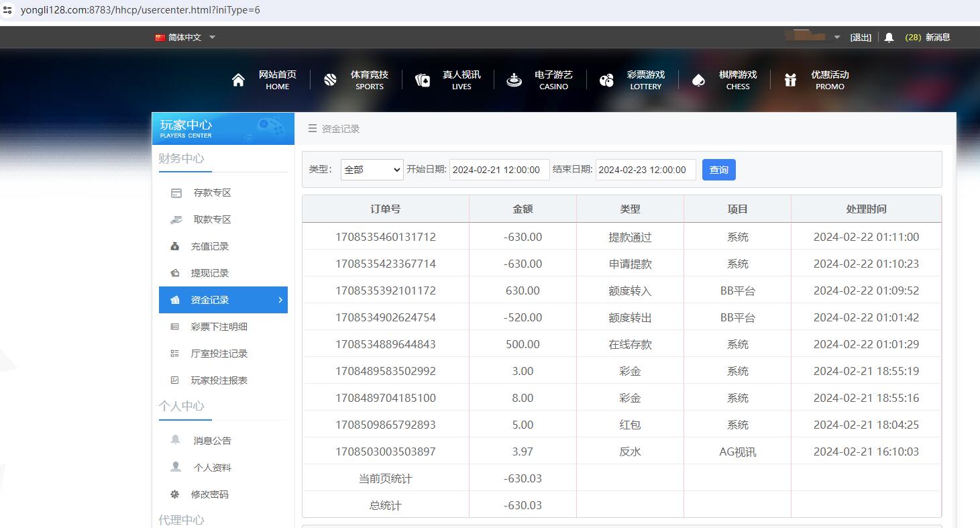980x528 pixels.
Task: Click the announcements (消息公告) bell icon
Action: pyautogui.click(x=176, y=439)
